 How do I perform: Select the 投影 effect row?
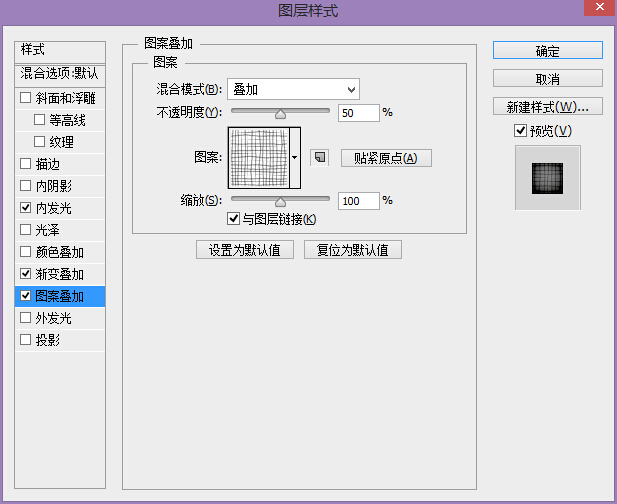[x=60, y=340]
